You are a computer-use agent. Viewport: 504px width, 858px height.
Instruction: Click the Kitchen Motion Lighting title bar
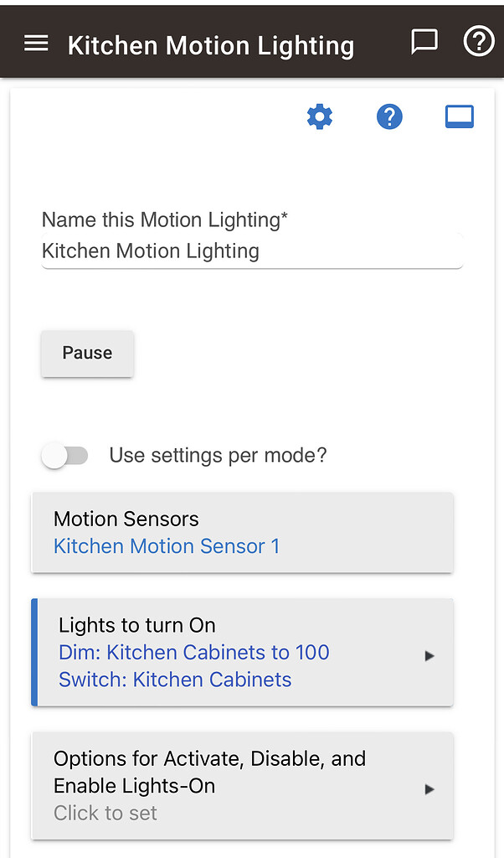click(210, 45)
